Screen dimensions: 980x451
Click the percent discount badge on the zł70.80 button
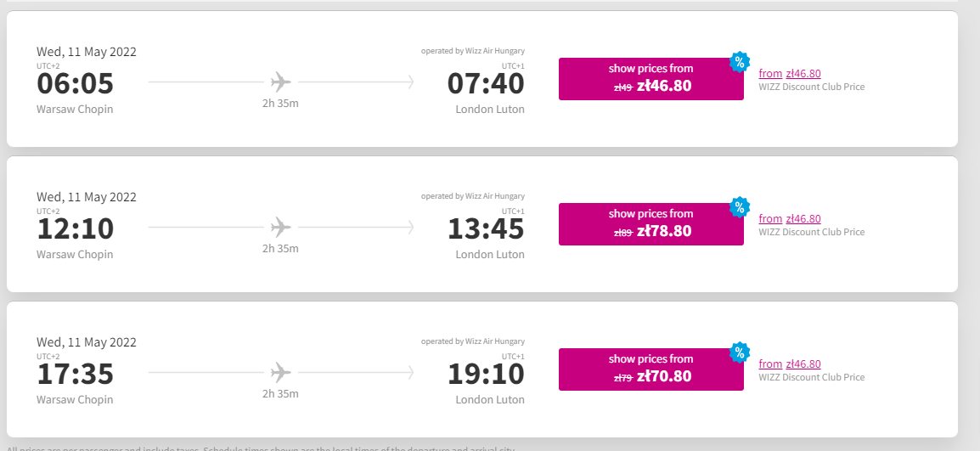coord(740,352)
